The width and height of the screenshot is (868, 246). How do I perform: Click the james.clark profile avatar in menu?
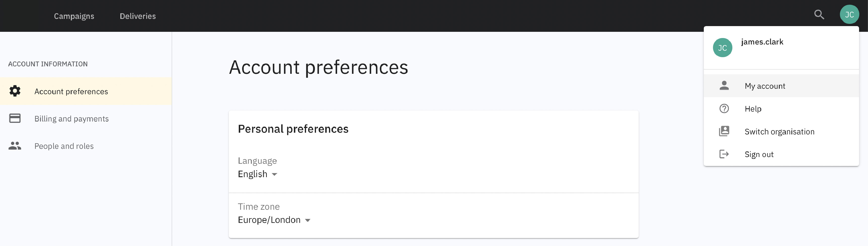point(722,48)
